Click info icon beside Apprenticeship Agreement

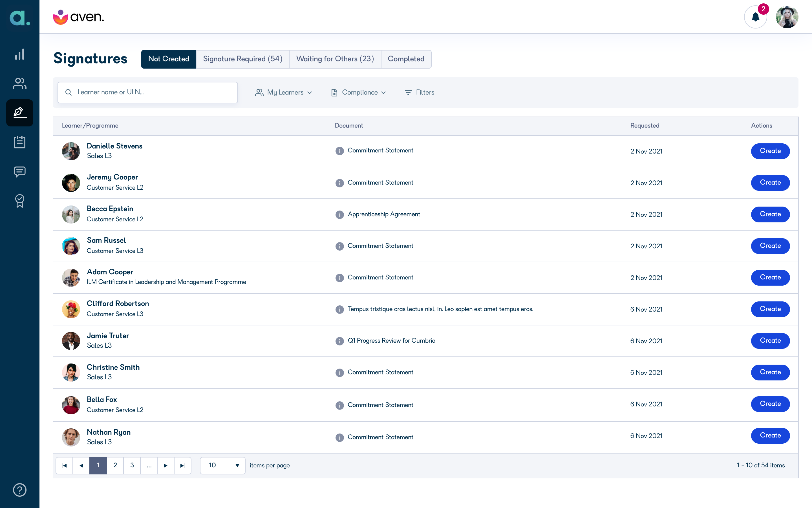click(x=339, y=214)
